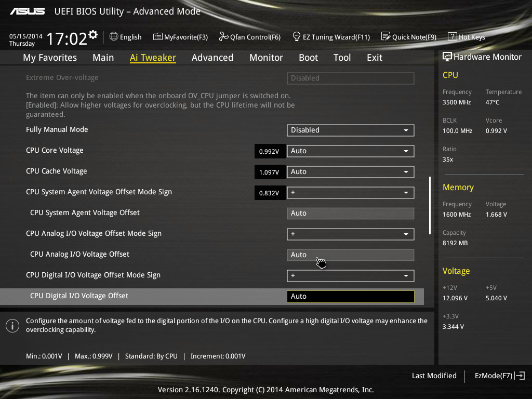Click the globe language icon
This screenshot has height=399, width=532.
[114, 36]
